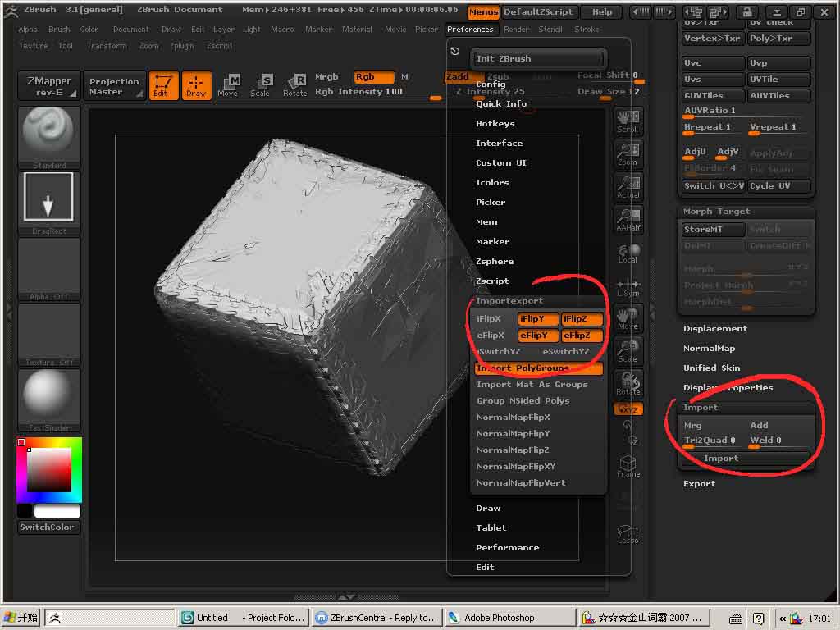Click the right shelf Move icon

[628, 318]
